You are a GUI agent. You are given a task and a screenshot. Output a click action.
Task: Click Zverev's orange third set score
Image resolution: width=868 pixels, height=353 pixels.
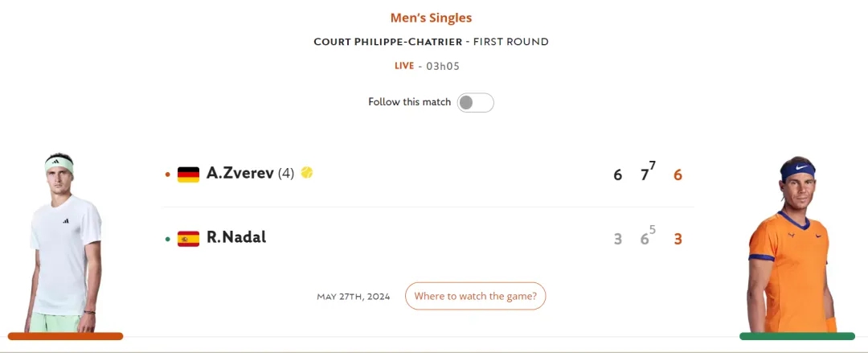pyautogui.click(x=678, y=174)
